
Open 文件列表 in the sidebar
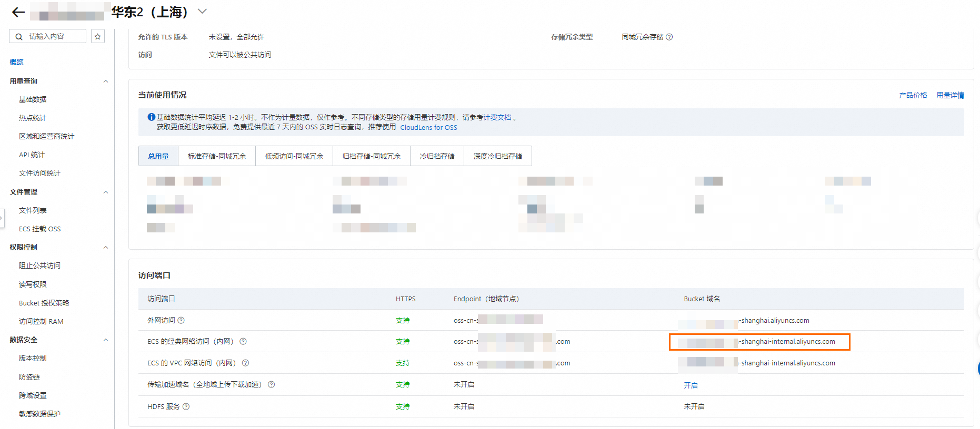(33, 210)
